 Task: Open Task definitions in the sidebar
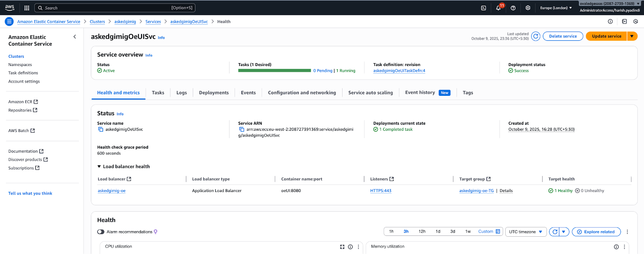point(23,73)
